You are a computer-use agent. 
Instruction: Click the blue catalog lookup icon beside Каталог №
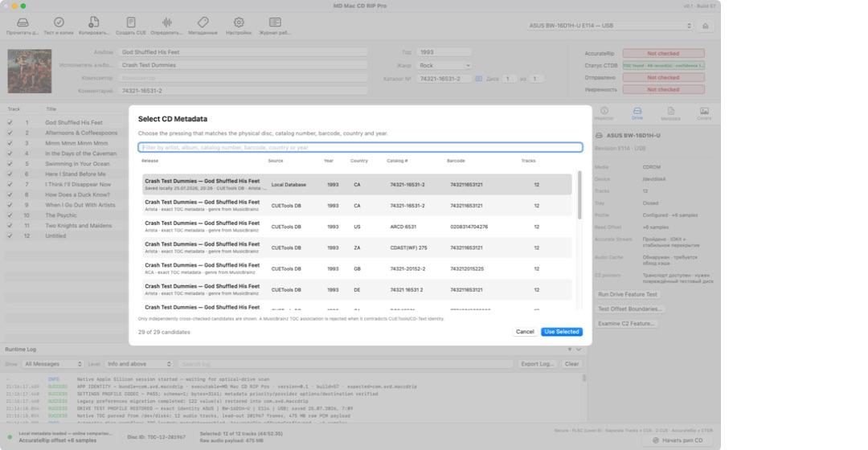click(479, 79)
